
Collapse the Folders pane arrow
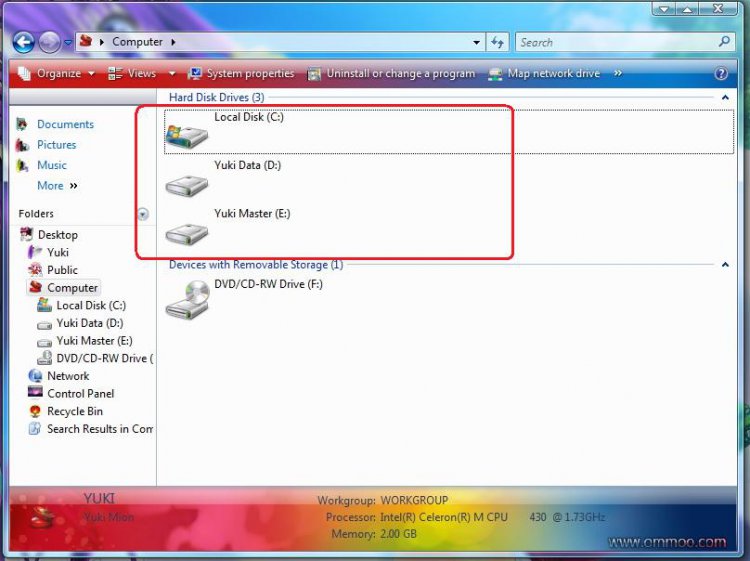point(143,214)
